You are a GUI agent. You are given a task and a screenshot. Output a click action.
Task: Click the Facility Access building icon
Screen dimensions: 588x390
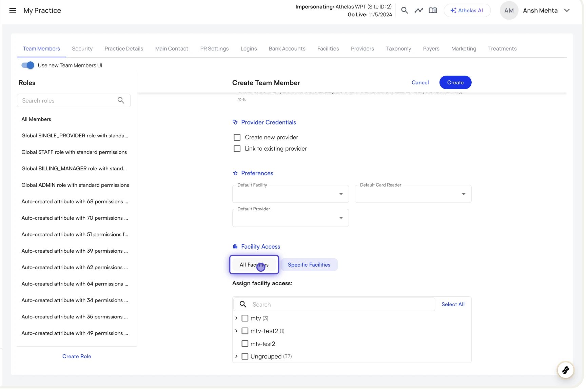(235, 247)
